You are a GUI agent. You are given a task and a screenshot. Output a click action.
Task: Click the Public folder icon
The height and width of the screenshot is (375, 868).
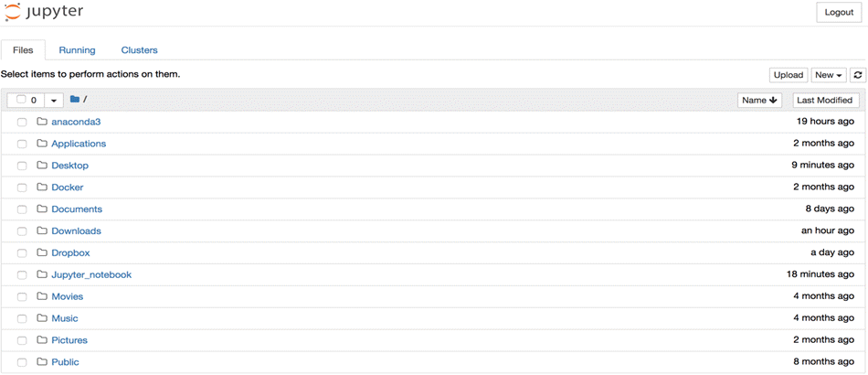tap(42, 362)
